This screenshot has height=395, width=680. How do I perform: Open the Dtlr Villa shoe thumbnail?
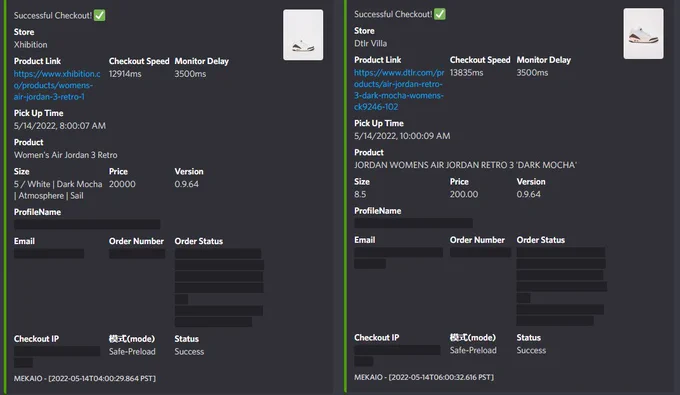coord(643,33)
